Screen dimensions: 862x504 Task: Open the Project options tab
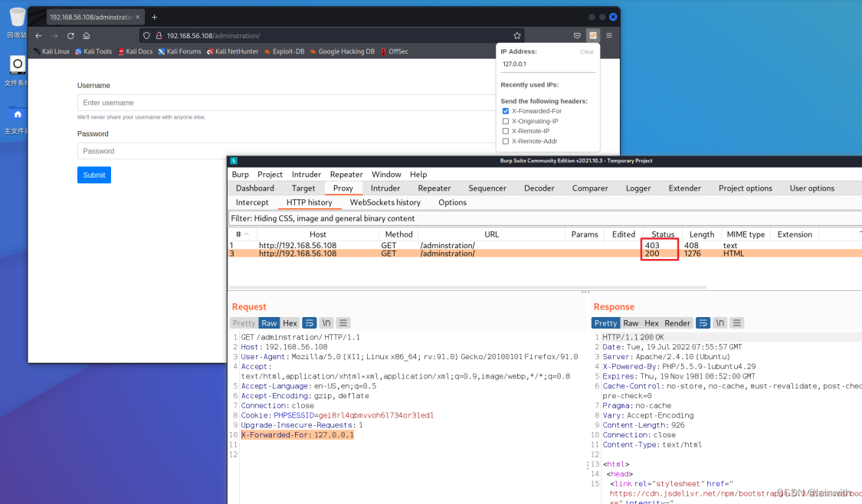coord(746,188)
